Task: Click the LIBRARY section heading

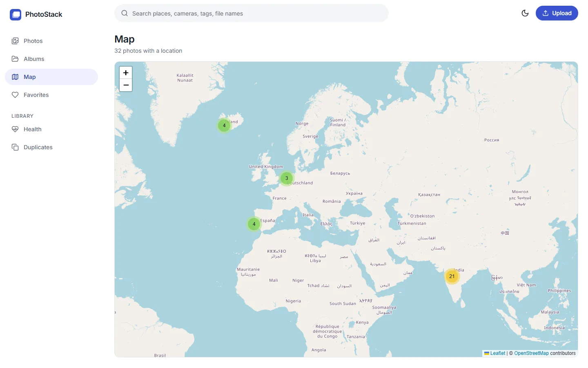Action: (x=22, y=116)
